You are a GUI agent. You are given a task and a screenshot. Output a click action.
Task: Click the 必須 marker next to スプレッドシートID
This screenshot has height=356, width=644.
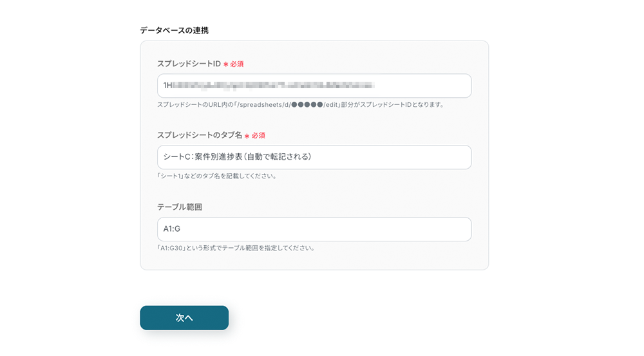pyautogui.click(x=236, y=64)
